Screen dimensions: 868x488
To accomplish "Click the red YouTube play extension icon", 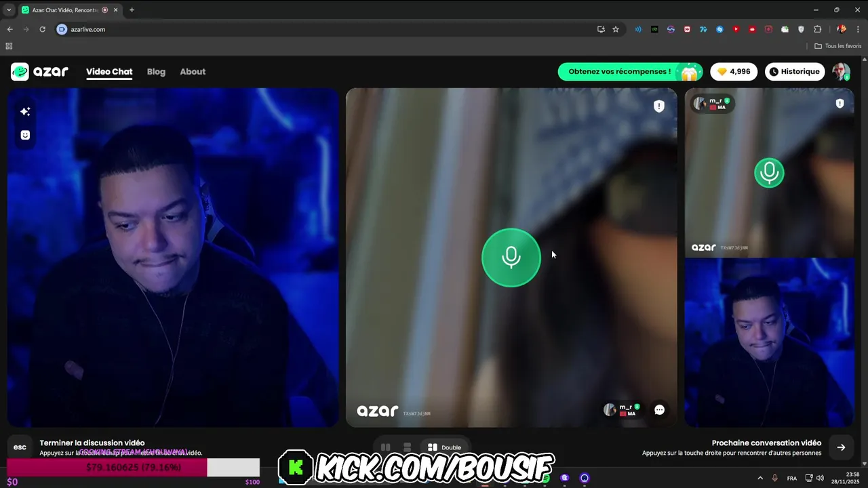I will click(x=736, y=29).
